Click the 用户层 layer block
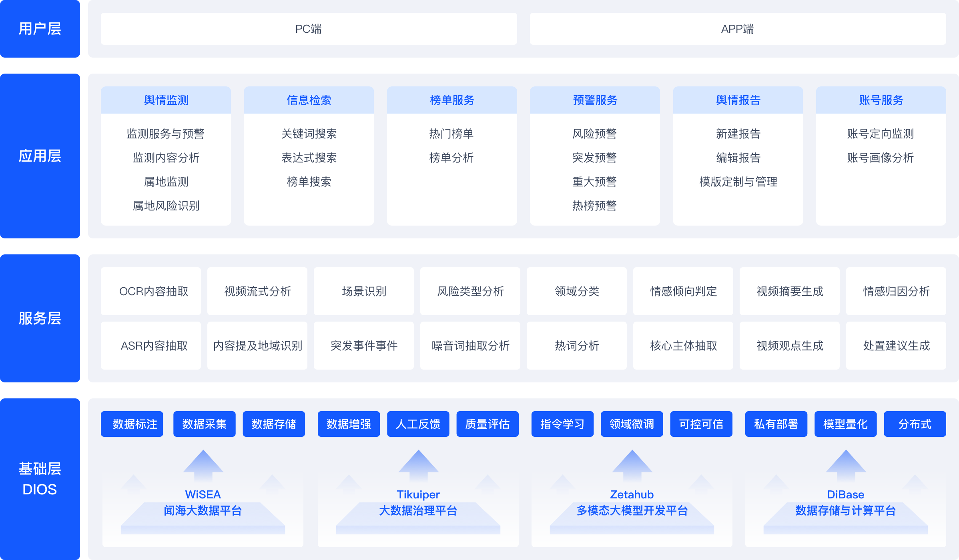The height and width of the screenshot is (560, 959). click(40, 29)
